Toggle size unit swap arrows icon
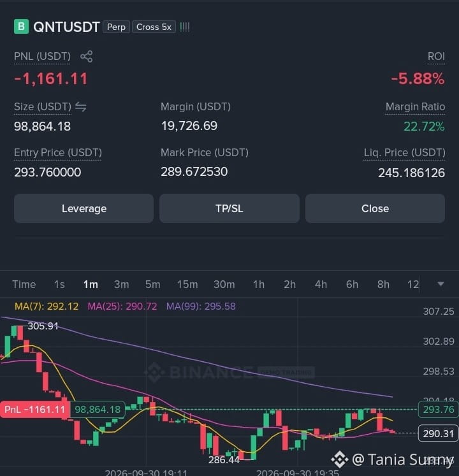This screenshot has height=476, width=459. (x=81, y=107)
